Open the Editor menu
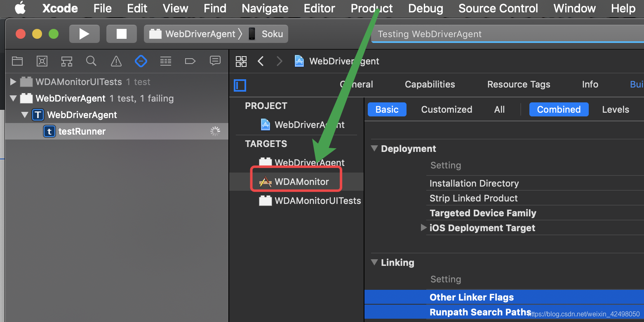 coord(320,8)
